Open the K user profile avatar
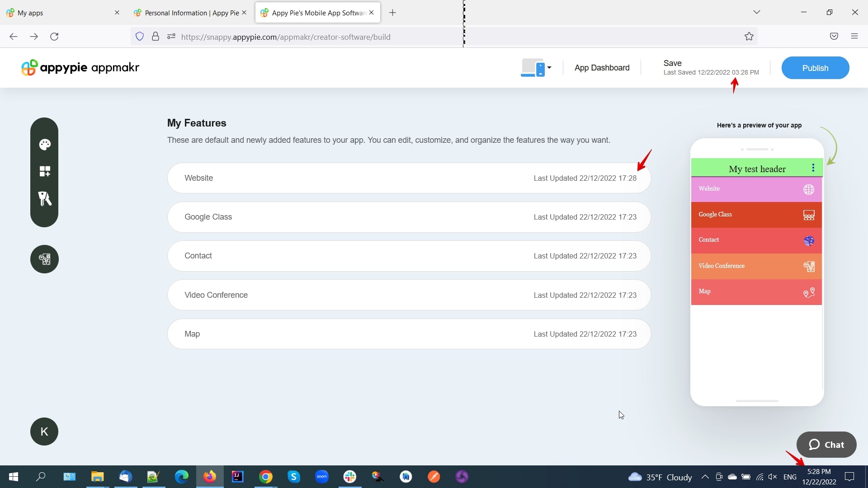This screenshot has height=488, width=868. pos(44,432)
